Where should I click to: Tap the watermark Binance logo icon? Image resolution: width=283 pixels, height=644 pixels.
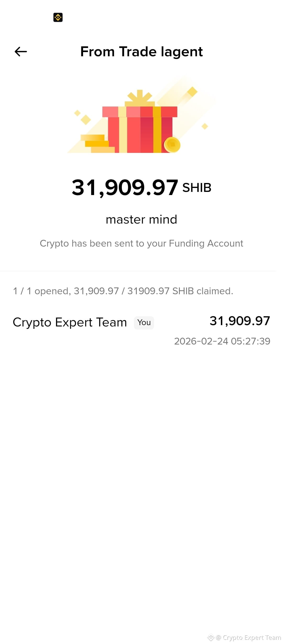click(211, 638)
